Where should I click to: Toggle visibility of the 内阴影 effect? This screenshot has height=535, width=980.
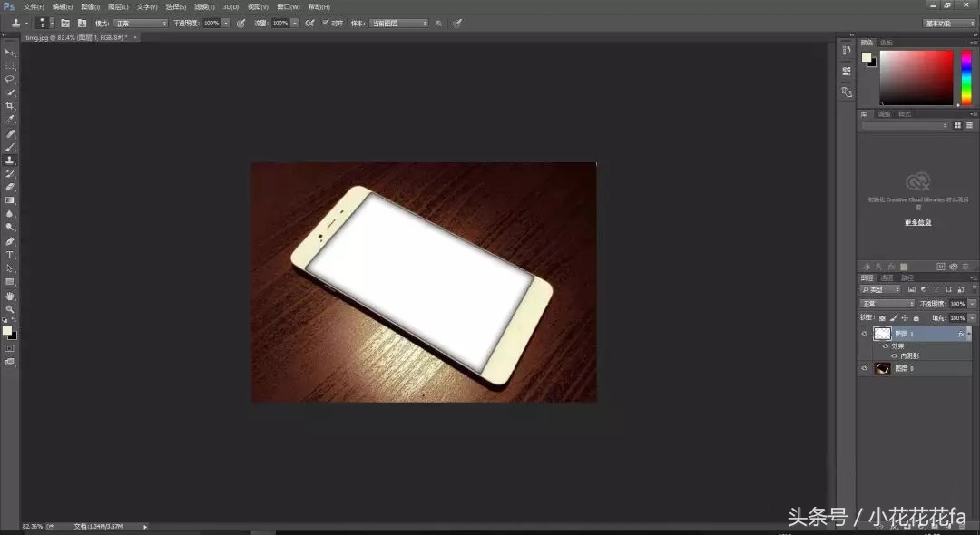tap(893, 355)
